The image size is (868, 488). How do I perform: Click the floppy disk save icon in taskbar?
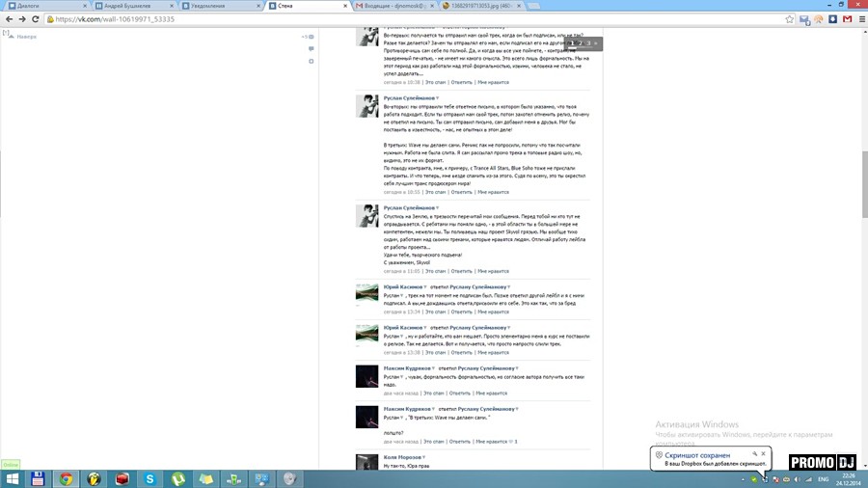pos(38,478)
